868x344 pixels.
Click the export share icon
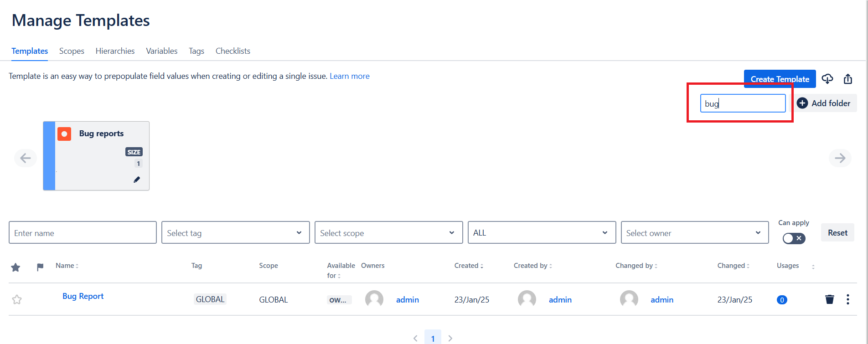pyautogui.click(x=848, y=79)
